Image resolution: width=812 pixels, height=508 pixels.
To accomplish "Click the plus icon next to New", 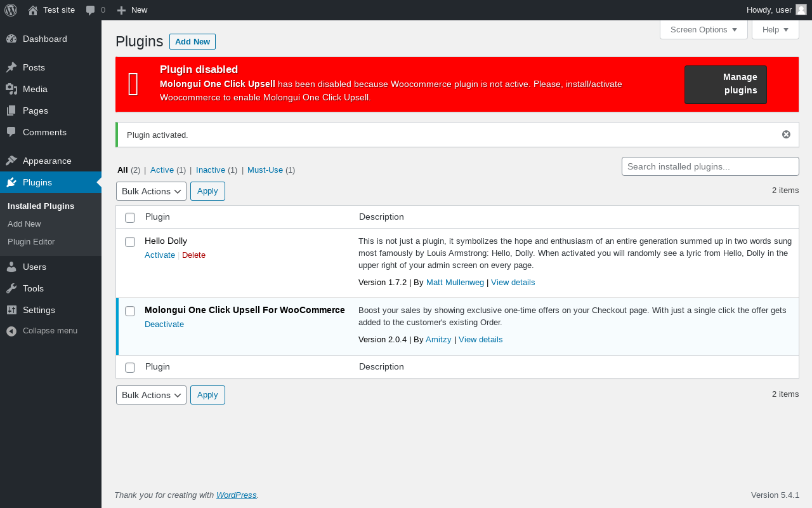I will pos(122,10).
